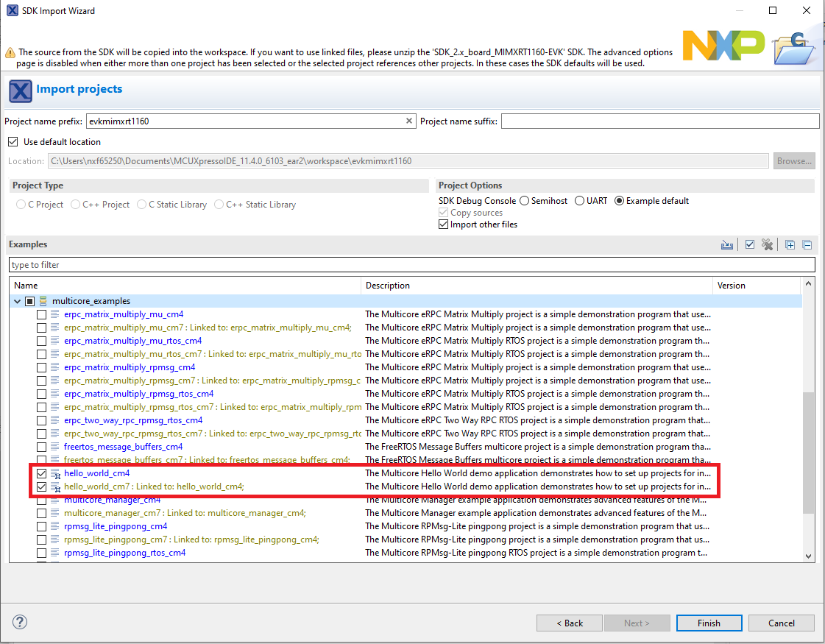Click the Collapse All minus icon
The height and width of the screenshot is (644, 825).
pos(807,245)
